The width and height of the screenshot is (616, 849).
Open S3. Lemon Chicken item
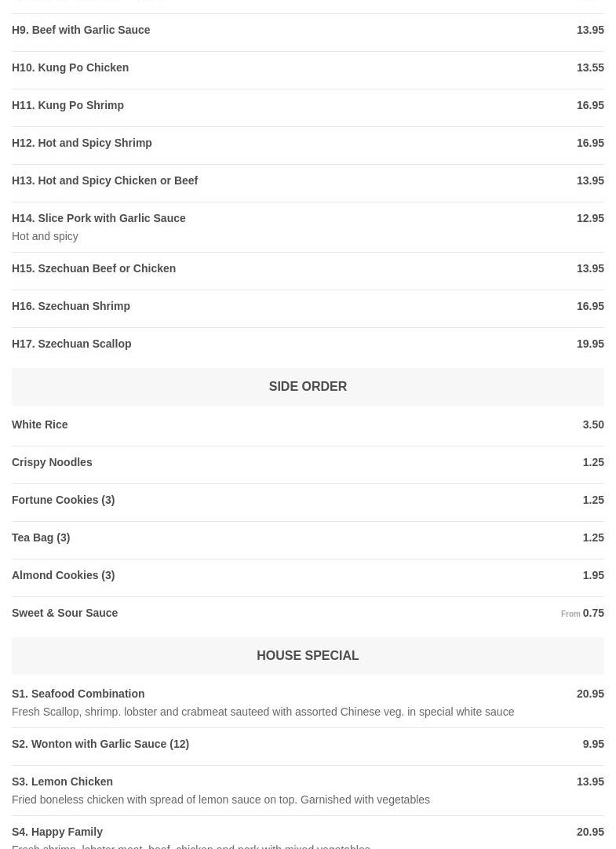click(x=63, y=782)
